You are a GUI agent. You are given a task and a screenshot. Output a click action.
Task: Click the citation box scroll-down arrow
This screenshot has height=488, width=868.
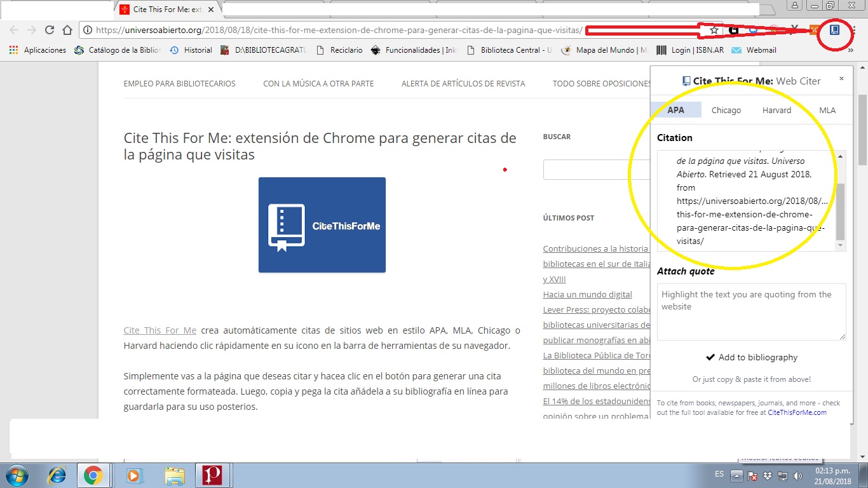841,245
